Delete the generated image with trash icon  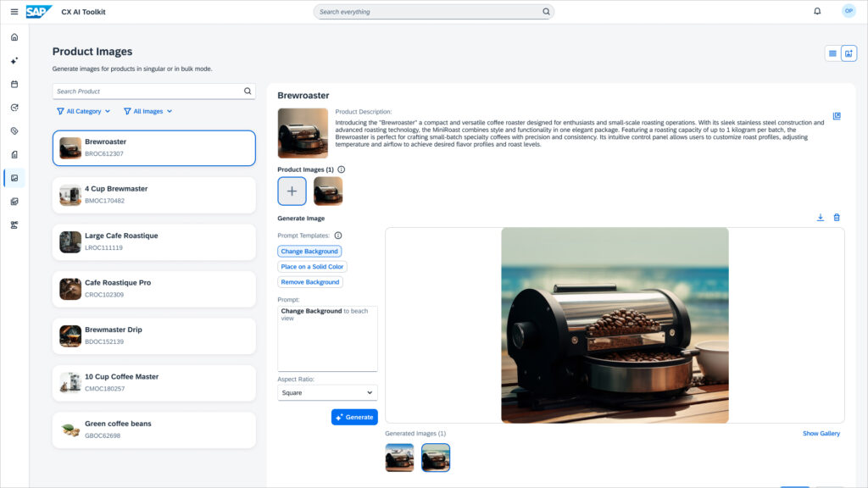tap(837, 218)
